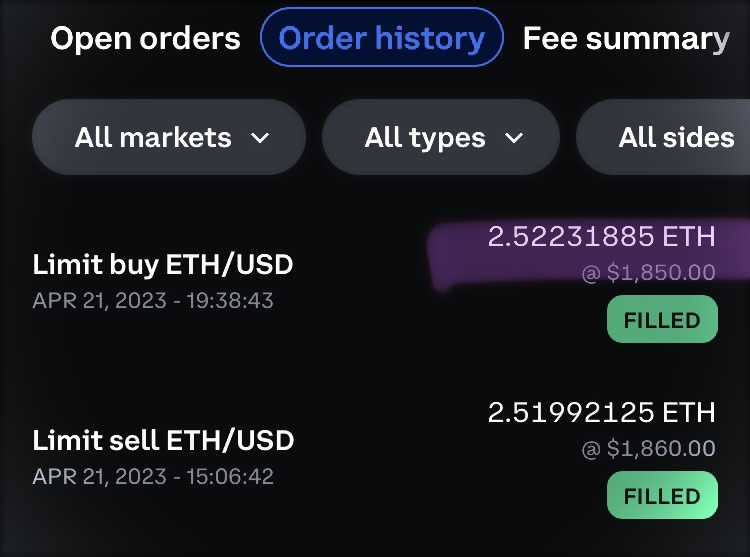This screenshot has width=750, height=557.
Task: Click FILLED badge on the buy order
Action: 662,320
